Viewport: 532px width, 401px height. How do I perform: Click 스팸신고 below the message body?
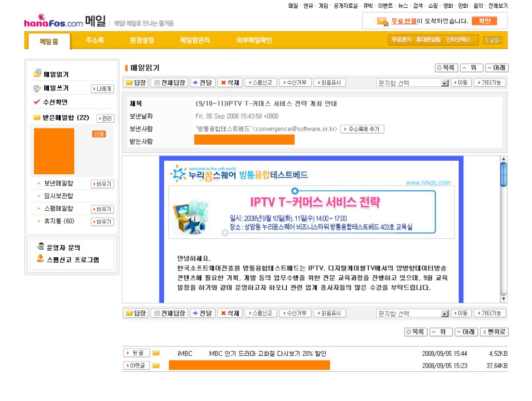pos(261,313)
